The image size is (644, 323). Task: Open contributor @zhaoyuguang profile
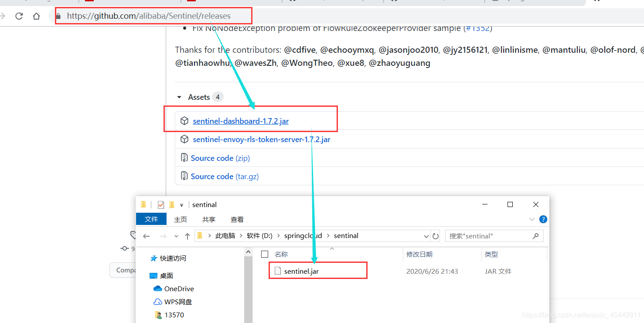pos(399,63)
